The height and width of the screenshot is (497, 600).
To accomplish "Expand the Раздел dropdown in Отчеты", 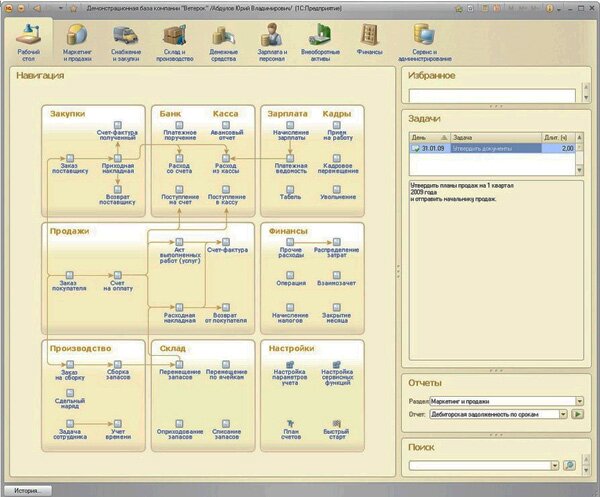I will 580,401.
